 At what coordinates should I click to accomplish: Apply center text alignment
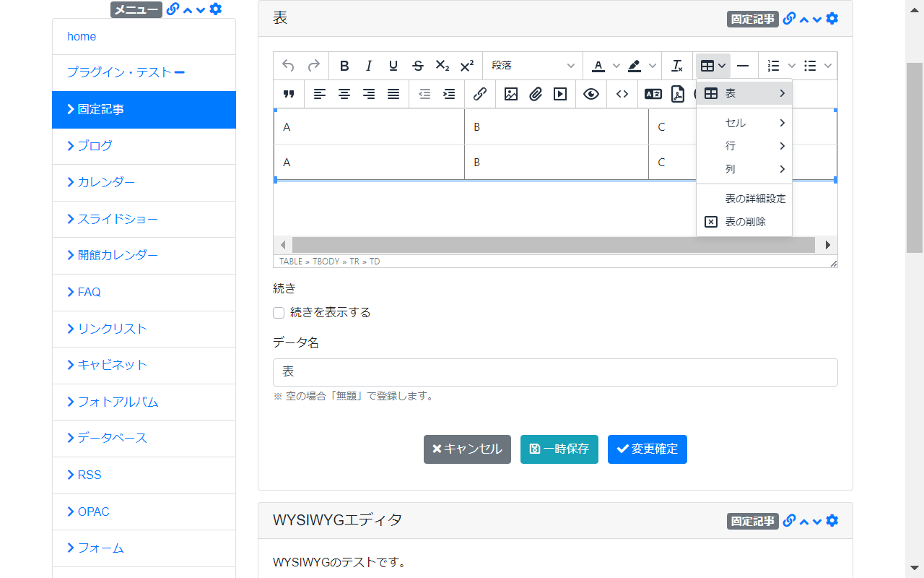344,94
